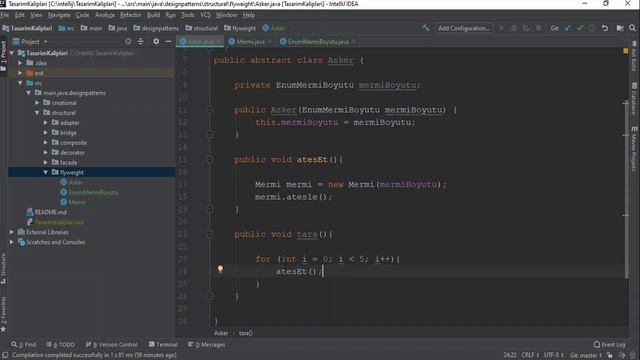The width and height of the screenshot is (640, 360).
Task: Open the UTF-8 encoding dropdown
Action: [x=553, y=355]
